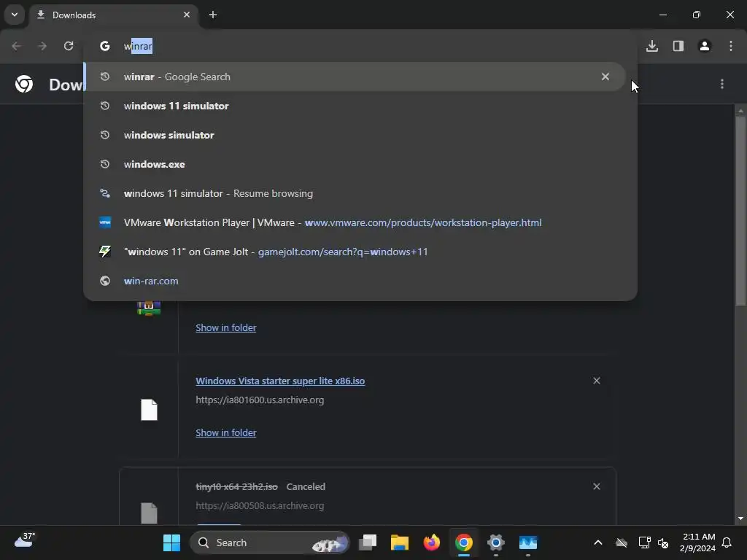This screenshot has width=747, height=560.
Task: Click the canceled tiny10-x64-23h2.iso filename
Action: (236, 486)
